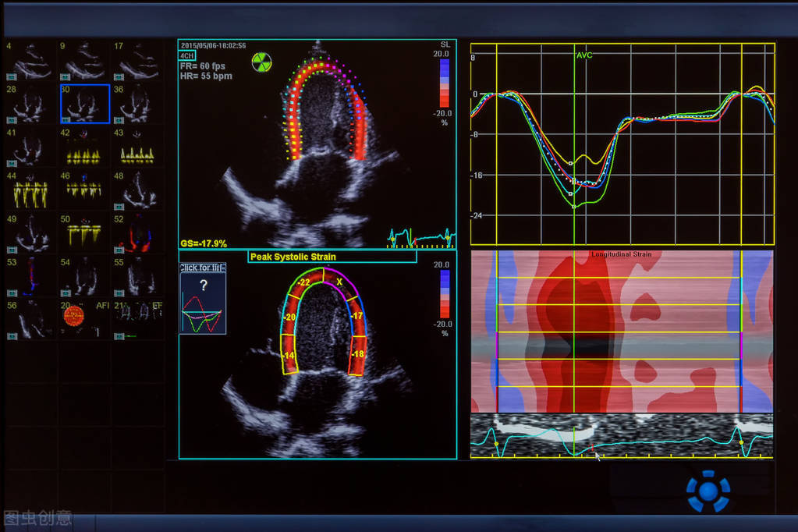
Task: Select the -14 basal strain segment
Action: coord(289,356)
